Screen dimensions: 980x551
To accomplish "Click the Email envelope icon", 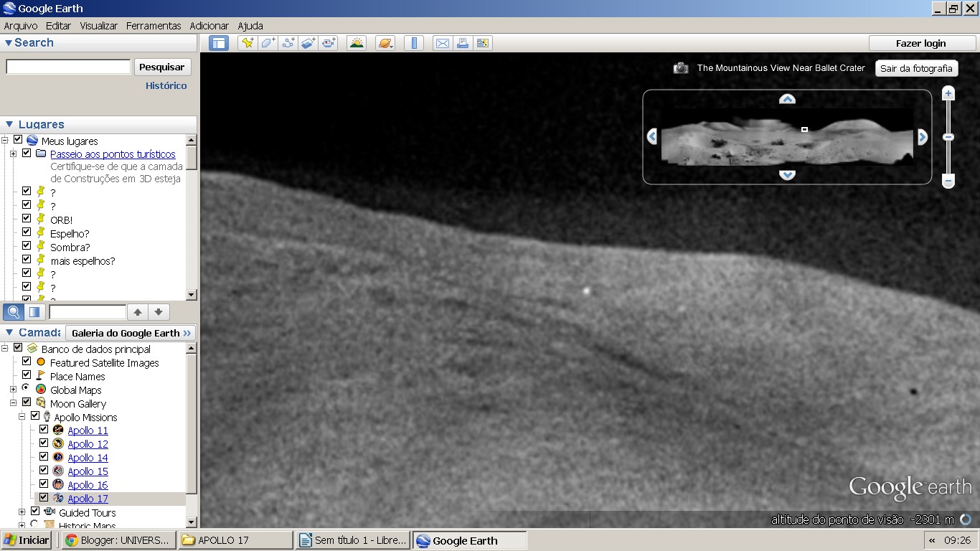I will pyautogui.click(x=443, y=43).
